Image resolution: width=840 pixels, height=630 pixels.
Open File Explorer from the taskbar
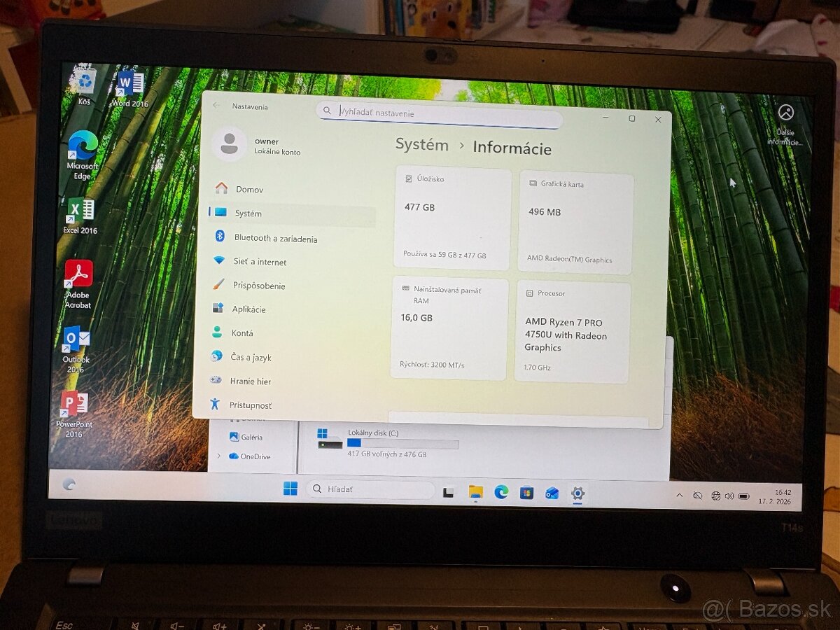[x=477, y=493]
